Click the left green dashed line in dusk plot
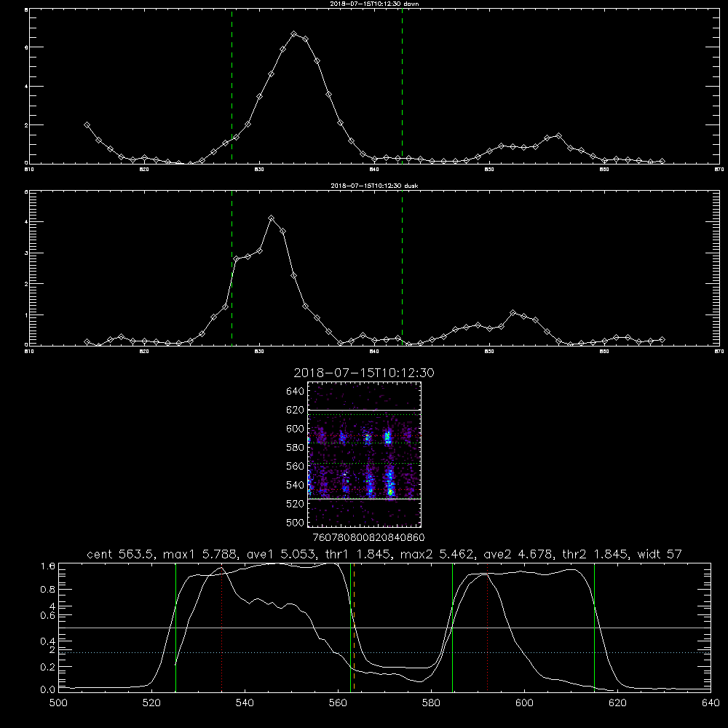This screenshot has height=728, width=728. (232, 268)
